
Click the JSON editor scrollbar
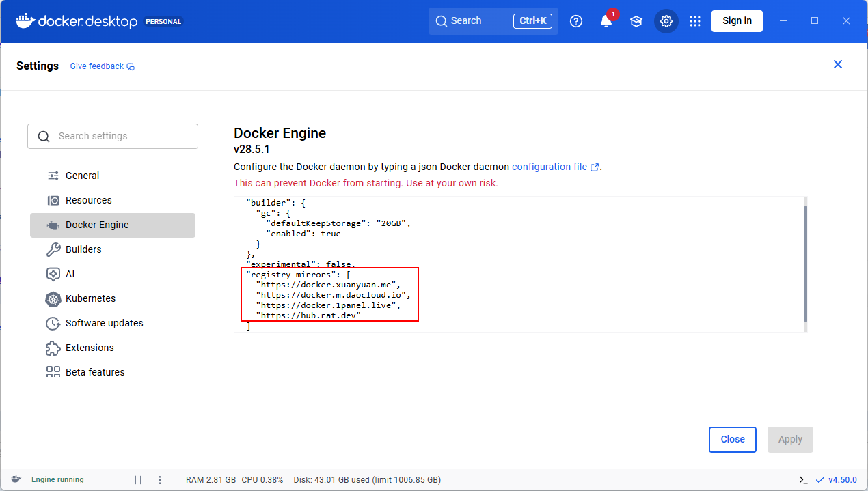806,264
